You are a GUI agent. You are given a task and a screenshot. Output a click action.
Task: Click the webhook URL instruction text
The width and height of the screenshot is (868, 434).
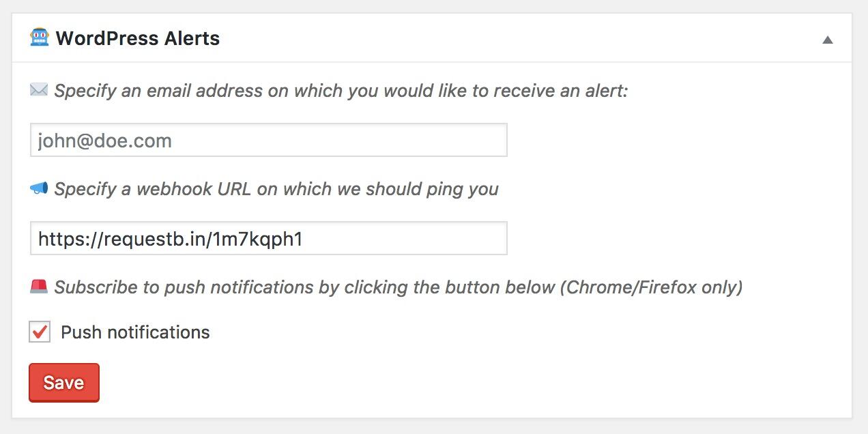pos(276,189)
